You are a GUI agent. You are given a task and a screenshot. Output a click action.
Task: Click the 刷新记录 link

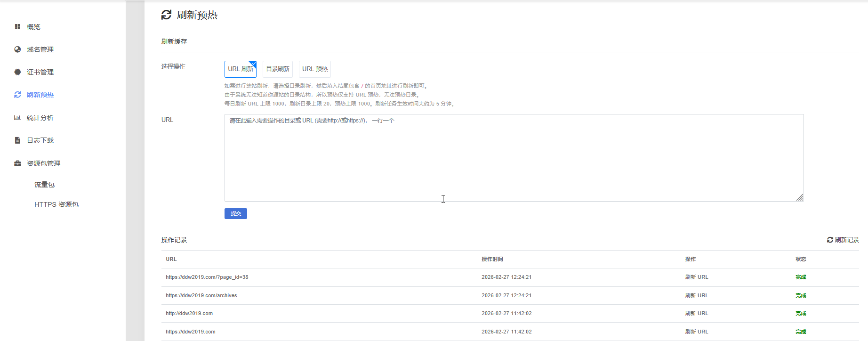coord(847,240)
